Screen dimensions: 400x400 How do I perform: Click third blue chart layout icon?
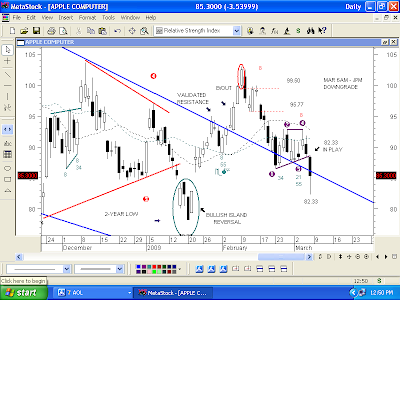tap(223, 269)
